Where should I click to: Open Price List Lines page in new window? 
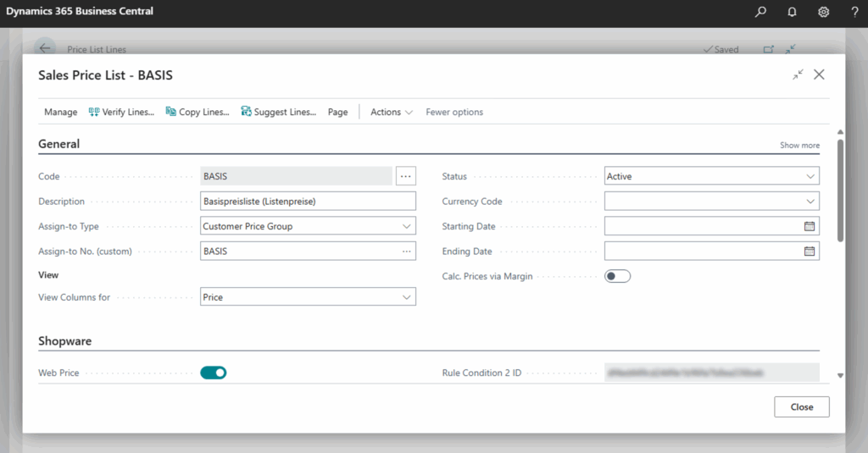pos(768,49)
